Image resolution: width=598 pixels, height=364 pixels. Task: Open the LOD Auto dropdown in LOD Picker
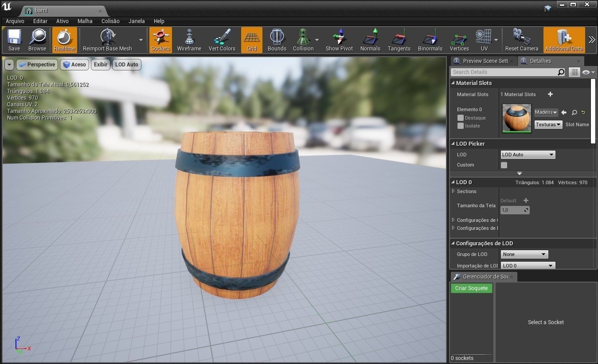click(528, 155)
